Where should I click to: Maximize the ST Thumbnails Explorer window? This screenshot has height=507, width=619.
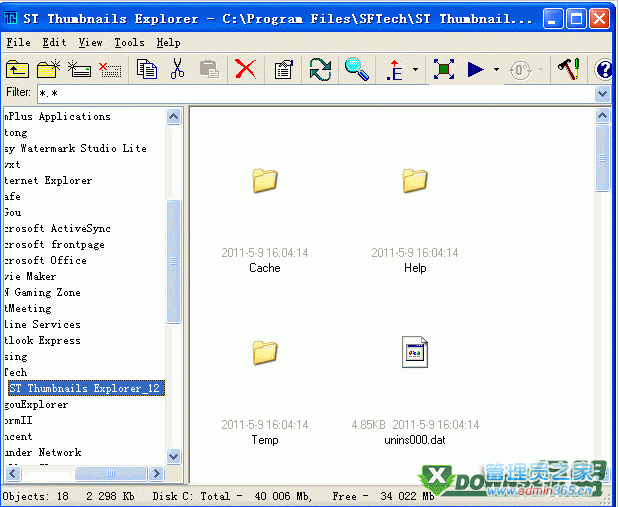[576, 19]
